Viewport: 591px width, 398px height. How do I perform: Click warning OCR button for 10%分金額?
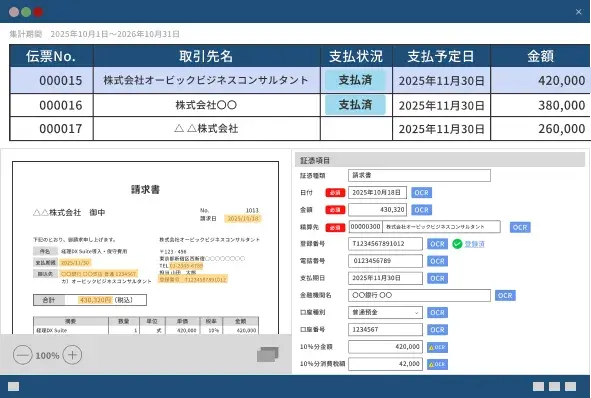pos(437,347)
